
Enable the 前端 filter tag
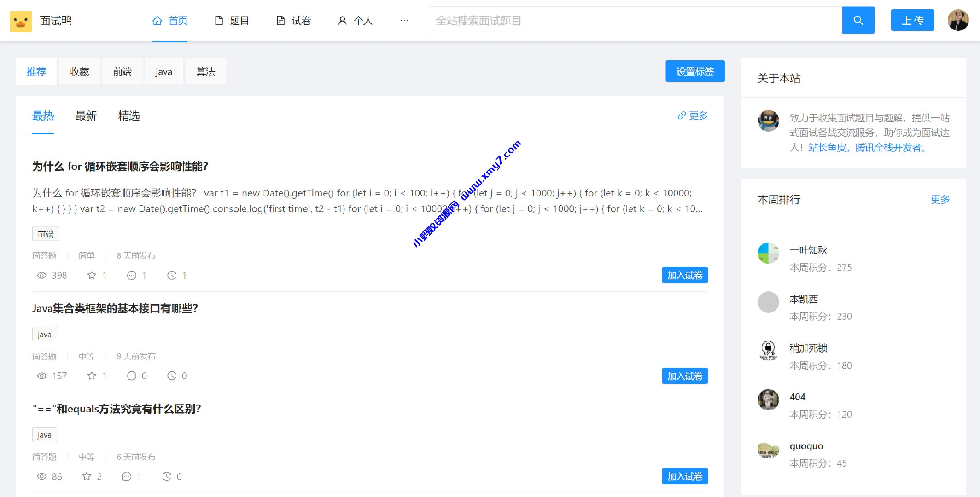122,71
